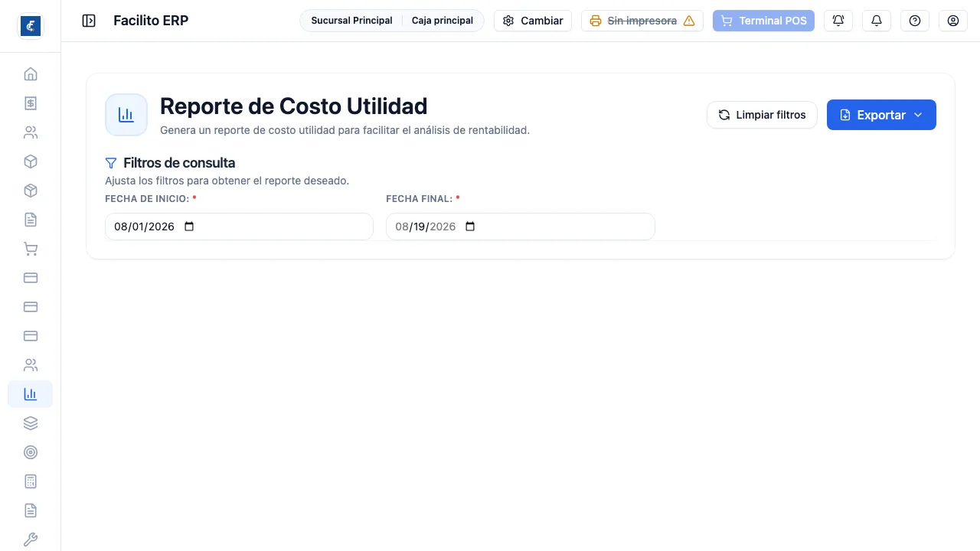Image resolution: width=980 pixels, height=551 pixels.
Task: Click the ringing alert bell icon
Action: click(x=838, y=21)
